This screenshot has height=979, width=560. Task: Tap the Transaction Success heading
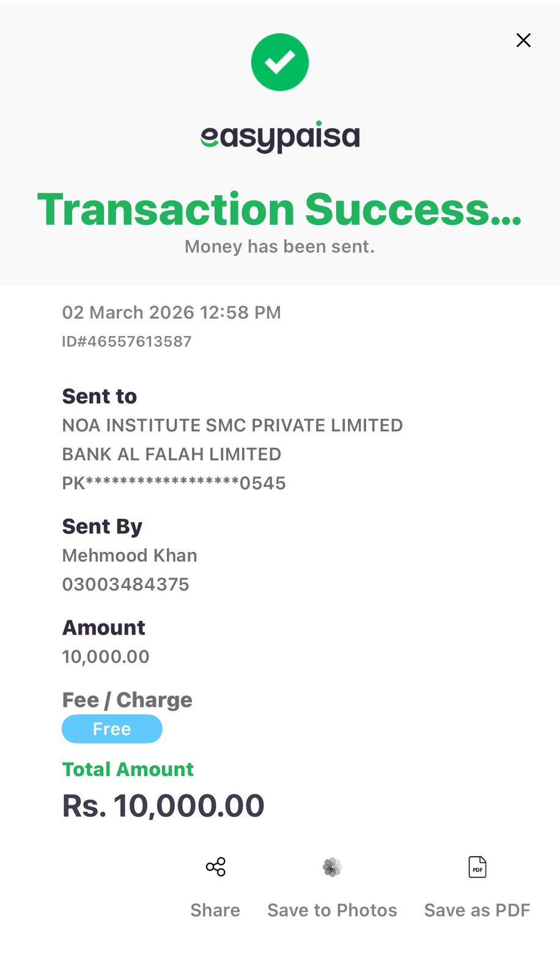(279, 209)
